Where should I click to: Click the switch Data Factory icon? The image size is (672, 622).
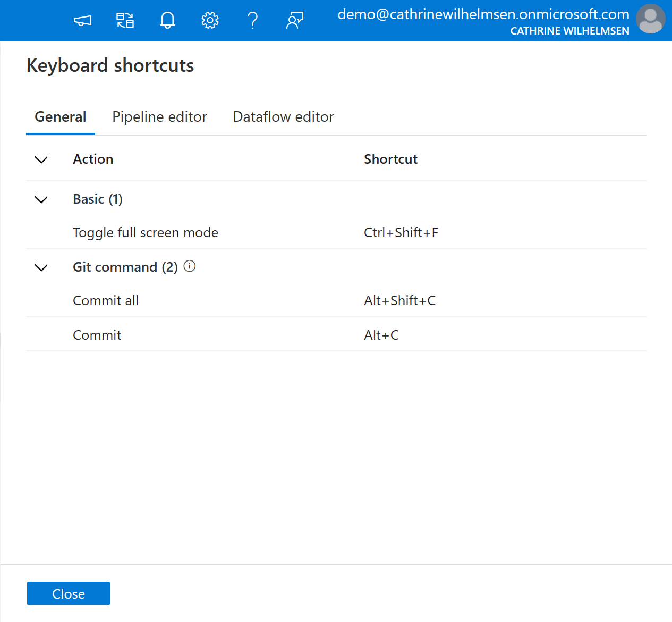(x=125, y=21)
